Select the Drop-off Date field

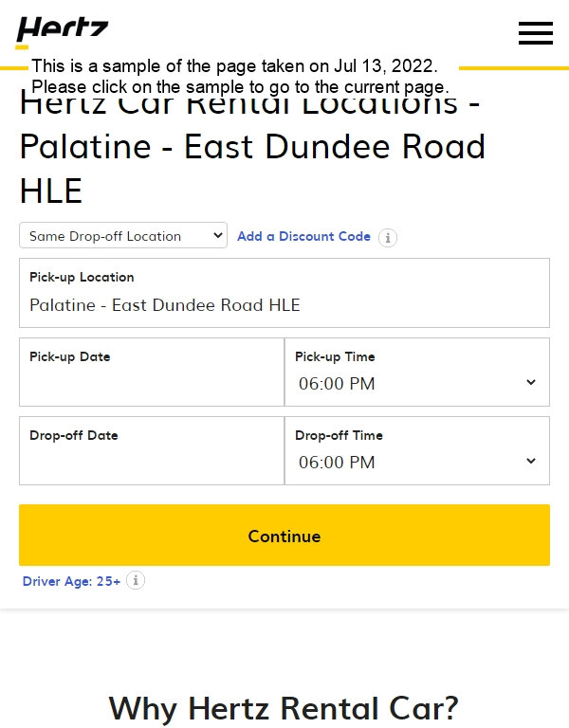[x=152, y=451]
